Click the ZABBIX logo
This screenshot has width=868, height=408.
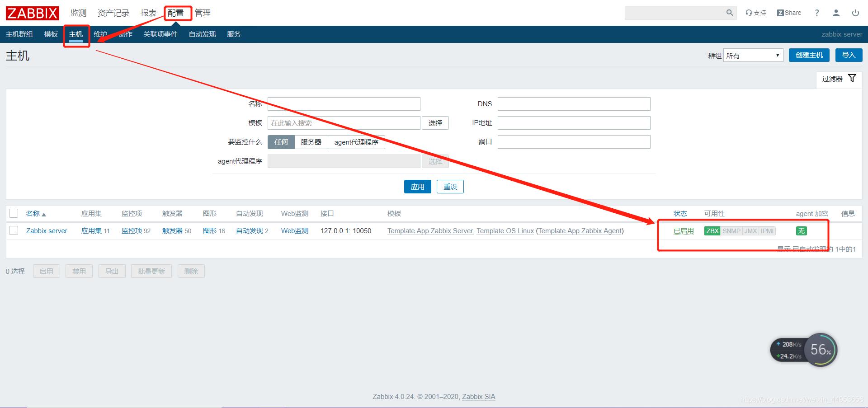(33, 13)
